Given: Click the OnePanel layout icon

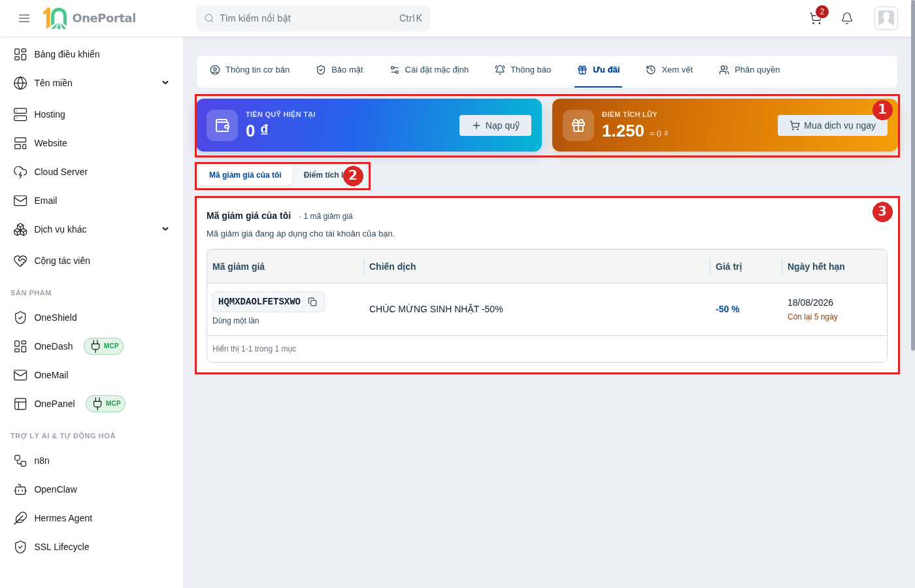Looking at the screenshot, I should [20, 404].
